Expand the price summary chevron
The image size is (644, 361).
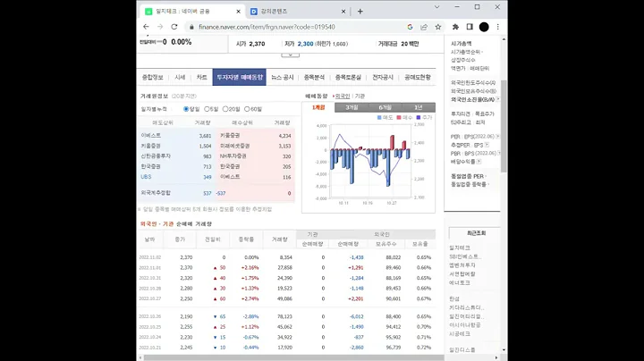coord(290,55)
